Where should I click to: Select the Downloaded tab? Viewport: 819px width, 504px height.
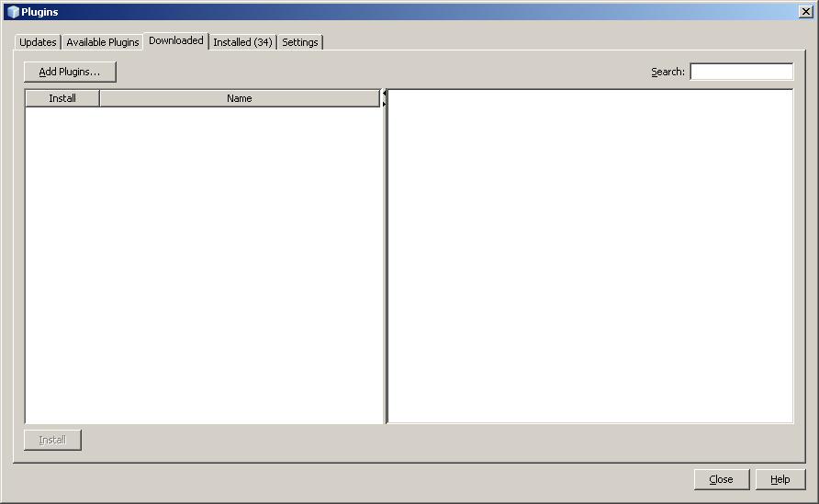coord(176,40)
